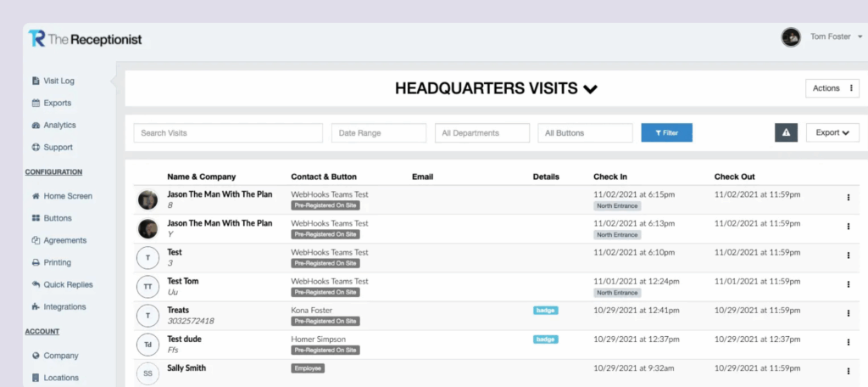Click the Check Out column header
This screenshot has height=387, width=868.
(735, 177)
